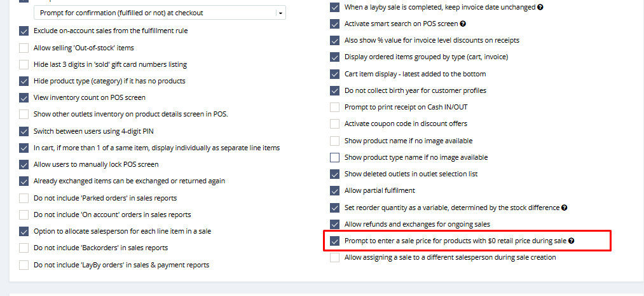Image resolution: width=644 pixels, height=296 pixels.
Task: Tick 'Prompt to print receipt on Cash IN/OUT'
Action: point(335,107)
